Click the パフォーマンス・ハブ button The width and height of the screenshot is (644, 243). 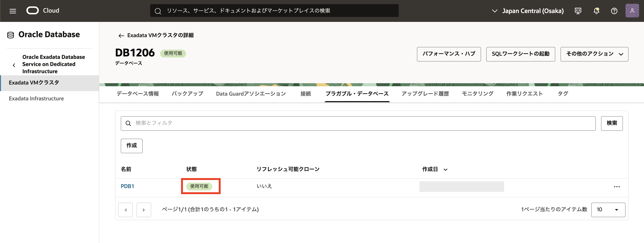pyautogui.click(x=449, y=54)
